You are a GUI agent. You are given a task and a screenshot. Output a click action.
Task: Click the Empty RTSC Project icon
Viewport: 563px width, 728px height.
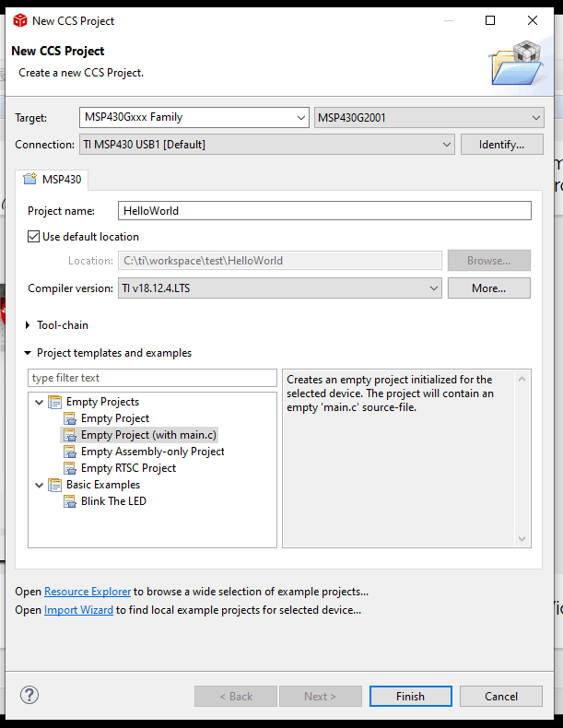coord(69,468)
